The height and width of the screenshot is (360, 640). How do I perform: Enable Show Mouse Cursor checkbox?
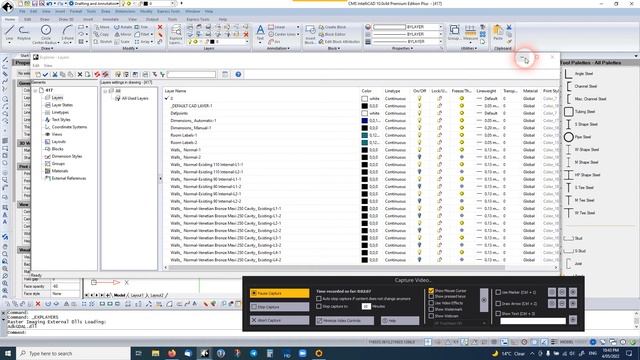click(431, 291)
